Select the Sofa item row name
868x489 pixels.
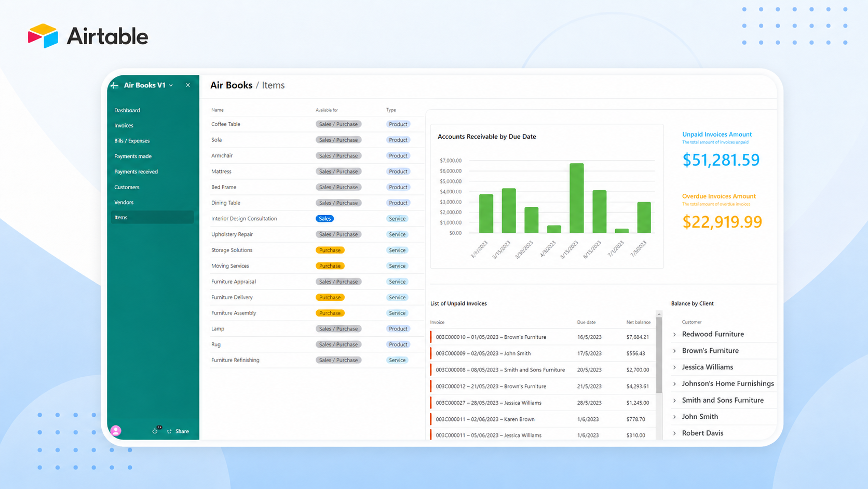(216, 140)
